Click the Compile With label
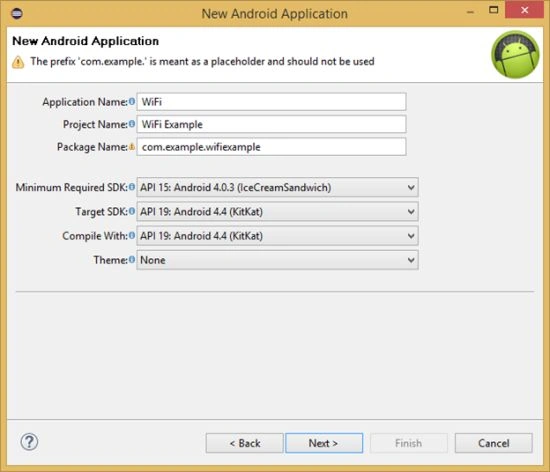 pos(95,236)
